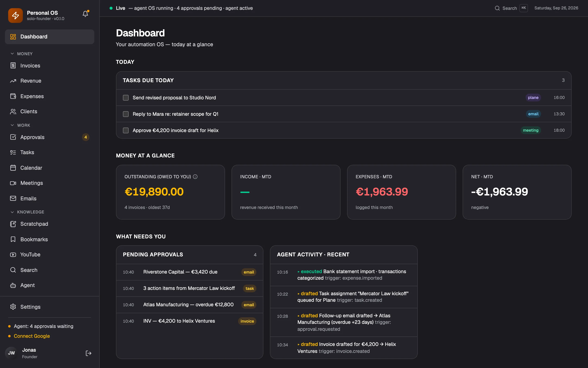Click the Settings gear icon

[x=13, y=307]
